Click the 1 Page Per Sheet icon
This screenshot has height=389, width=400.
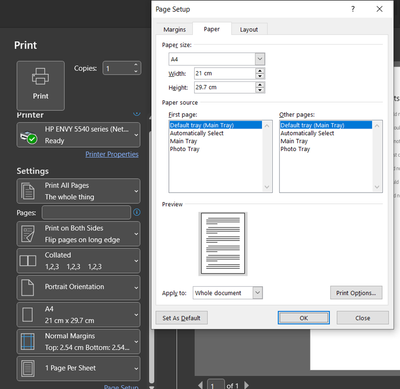[x=28, y=369]
